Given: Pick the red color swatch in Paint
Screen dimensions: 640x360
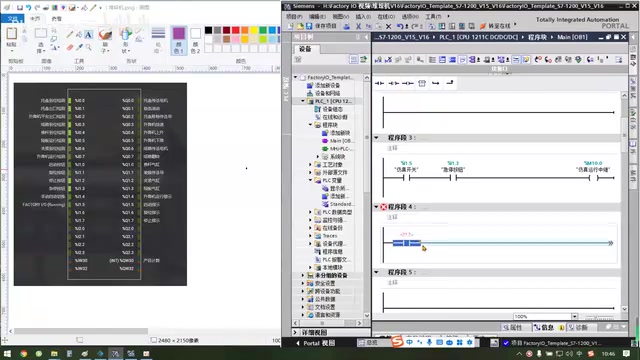Looking at the screenshot, I should pos(236,30).
